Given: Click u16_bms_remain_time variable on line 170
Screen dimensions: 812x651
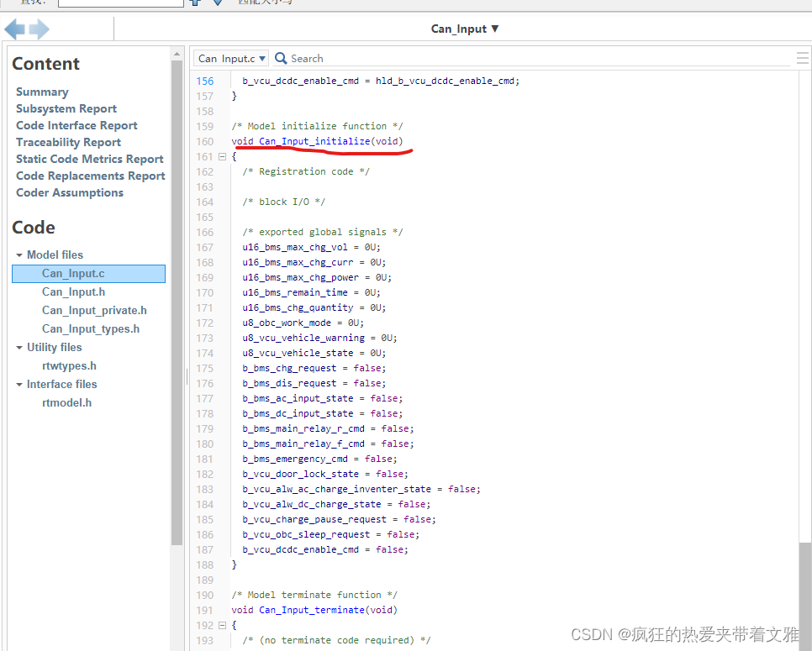Looking at the screenshot, I should [x=295, y=293].
